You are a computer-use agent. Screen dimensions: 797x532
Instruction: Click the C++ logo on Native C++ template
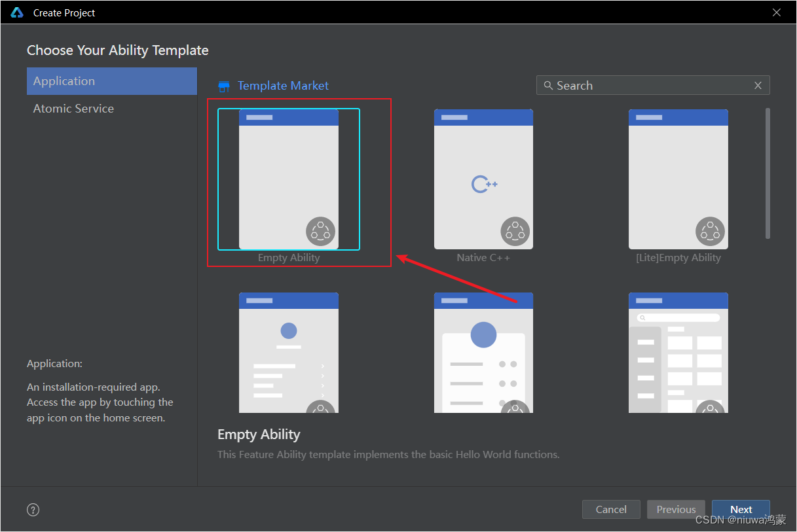click(x=484, y=185)
